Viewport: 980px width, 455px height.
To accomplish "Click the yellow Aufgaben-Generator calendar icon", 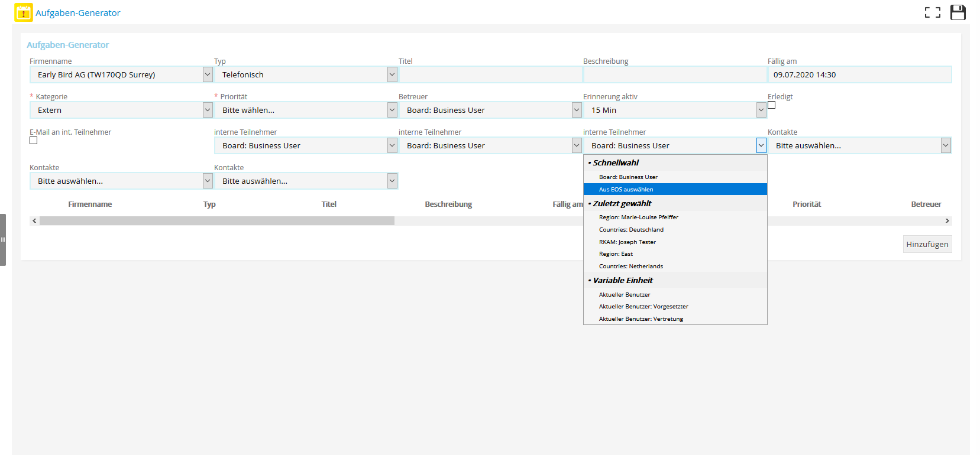I will [23, 12].
